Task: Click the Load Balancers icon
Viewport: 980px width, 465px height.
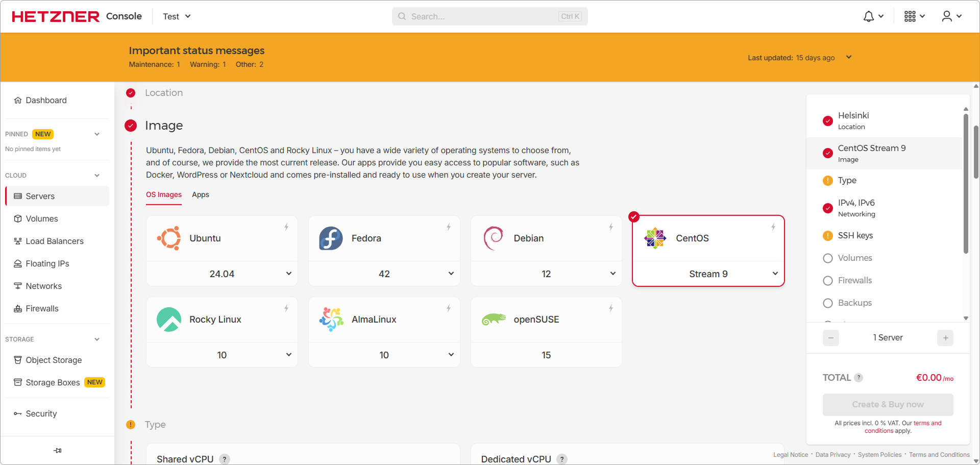Action: click(x=18, y=241)
